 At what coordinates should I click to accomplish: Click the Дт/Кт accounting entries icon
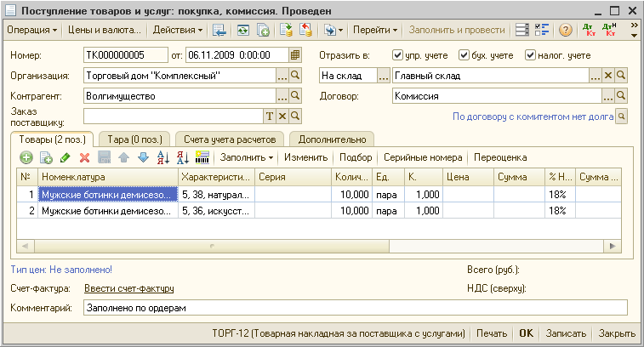589,30
